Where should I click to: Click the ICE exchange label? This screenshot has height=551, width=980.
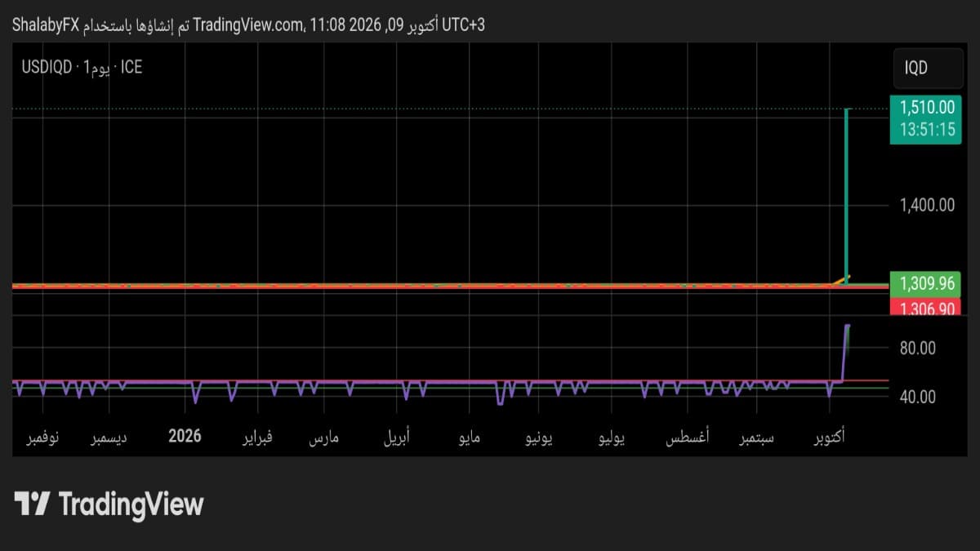pyautogui.click(x=131, y=67)
